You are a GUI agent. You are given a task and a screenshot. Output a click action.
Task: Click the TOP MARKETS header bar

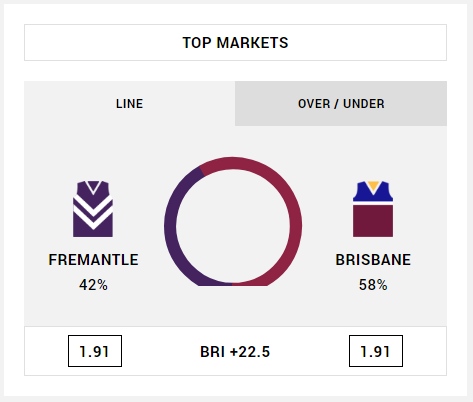click(x=235, y=43)
